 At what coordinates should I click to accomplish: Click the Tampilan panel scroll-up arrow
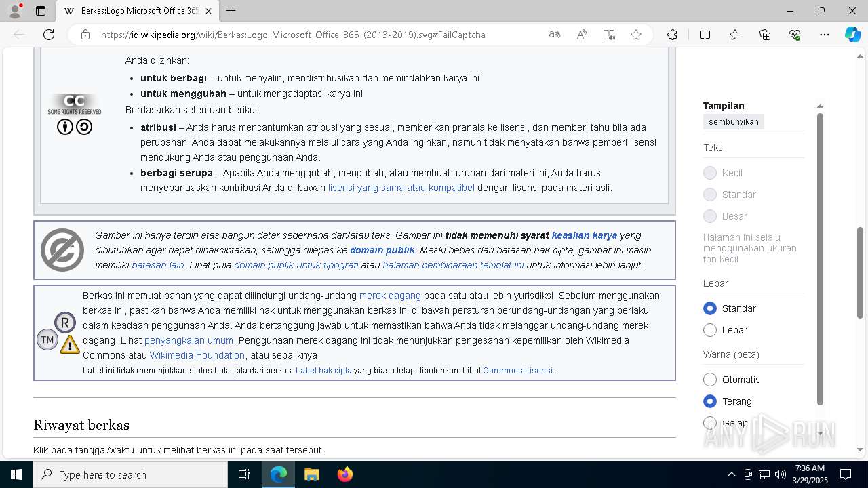[x=820, y=106]
